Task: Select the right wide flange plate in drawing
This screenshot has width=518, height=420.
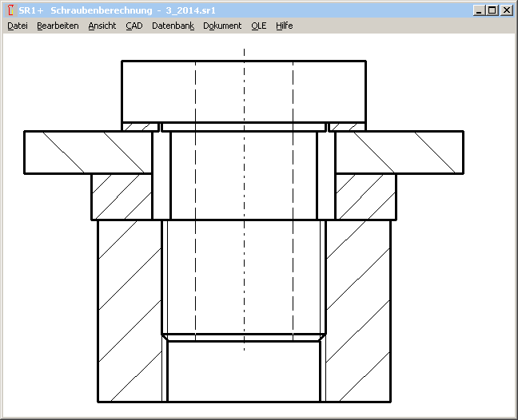Action: [x=400, y=152]
